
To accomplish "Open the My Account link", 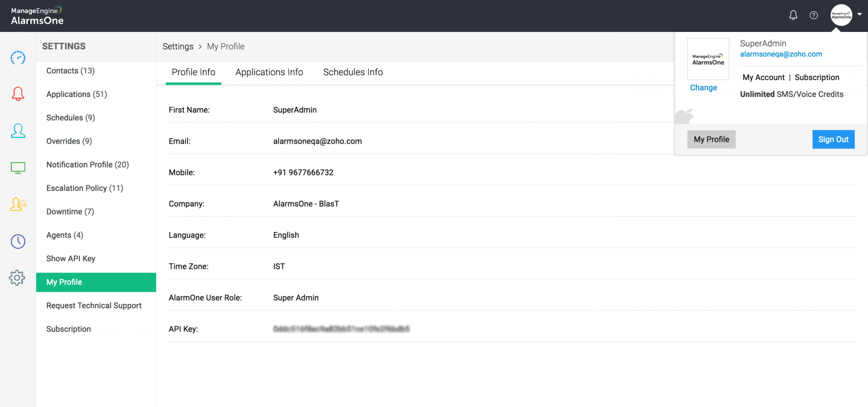I will (763, 77).
